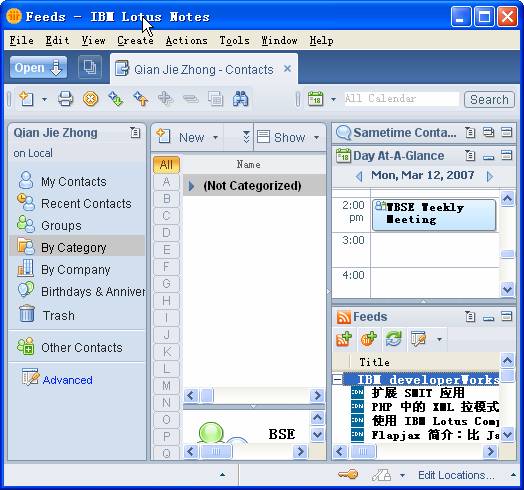The width and height of the screenshot is (524, 490).
Task: Click the subscribe to feed icon
Action: coord(344,339)
